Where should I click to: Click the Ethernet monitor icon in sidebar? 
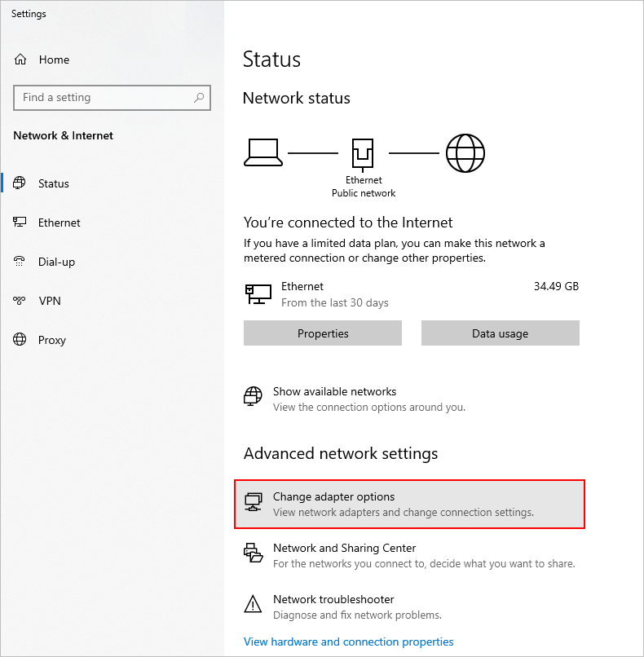click(20, 222)
